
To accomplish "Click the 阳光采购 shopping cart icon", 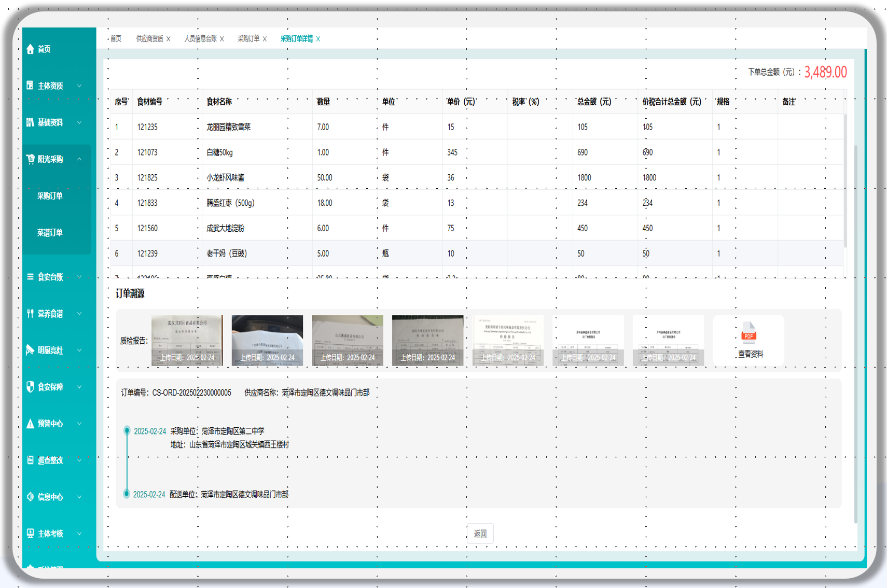I will (x=30, y=159).
